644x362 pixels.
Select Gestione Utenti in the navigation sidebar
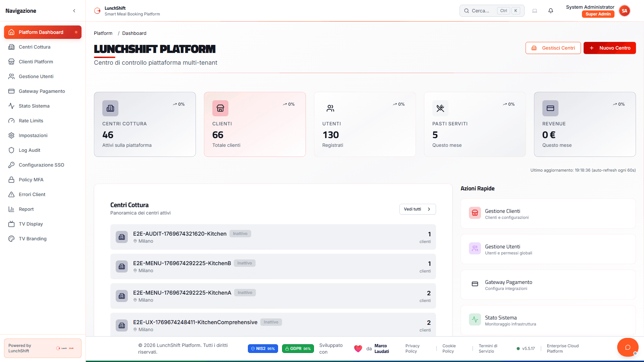[36, 76]
